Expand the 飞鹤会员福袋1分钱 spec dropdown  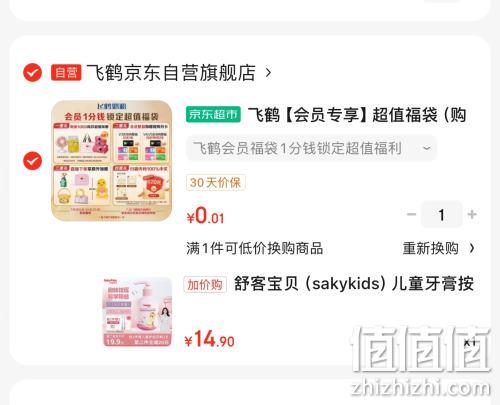[x=311, y=148]
